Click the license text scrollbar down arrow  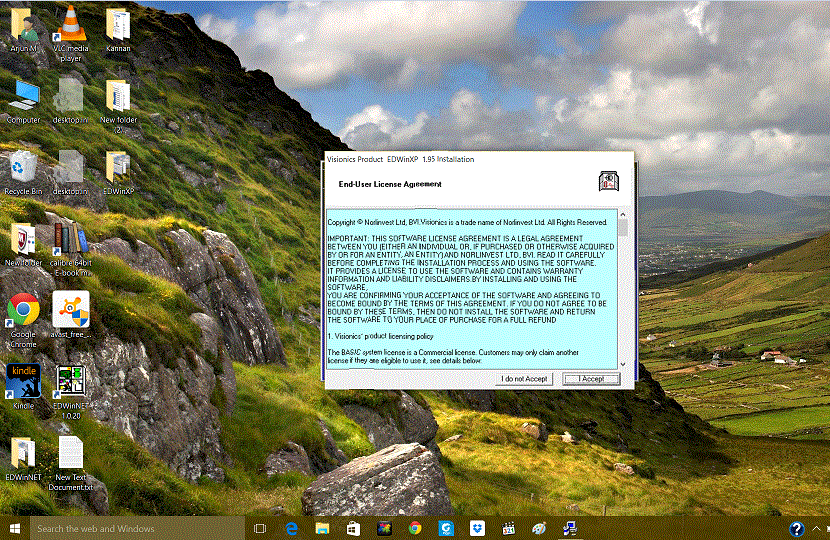(x=622, y=364)
